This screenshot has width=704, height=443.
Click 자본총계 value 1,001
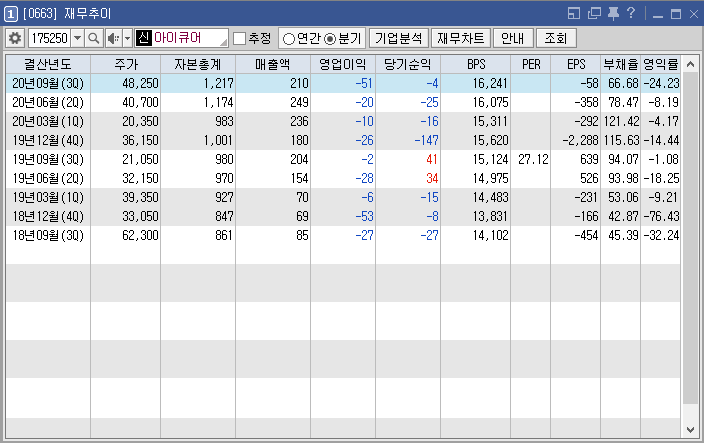click(x=218, y=140)
